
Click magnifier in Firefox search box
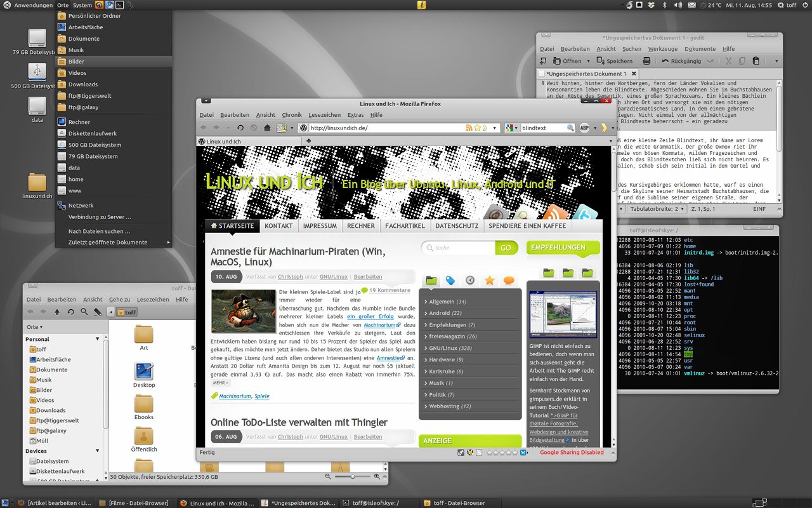tap(570, 128)
